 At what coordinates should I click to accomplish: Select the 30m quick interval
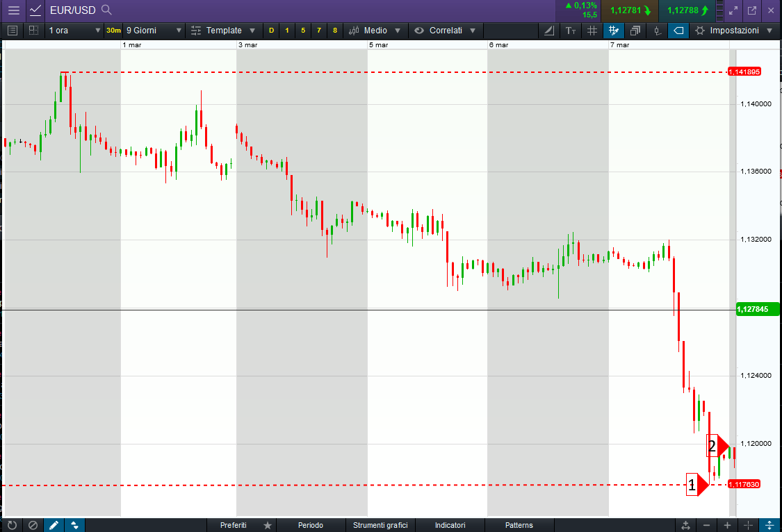[113, 31]
